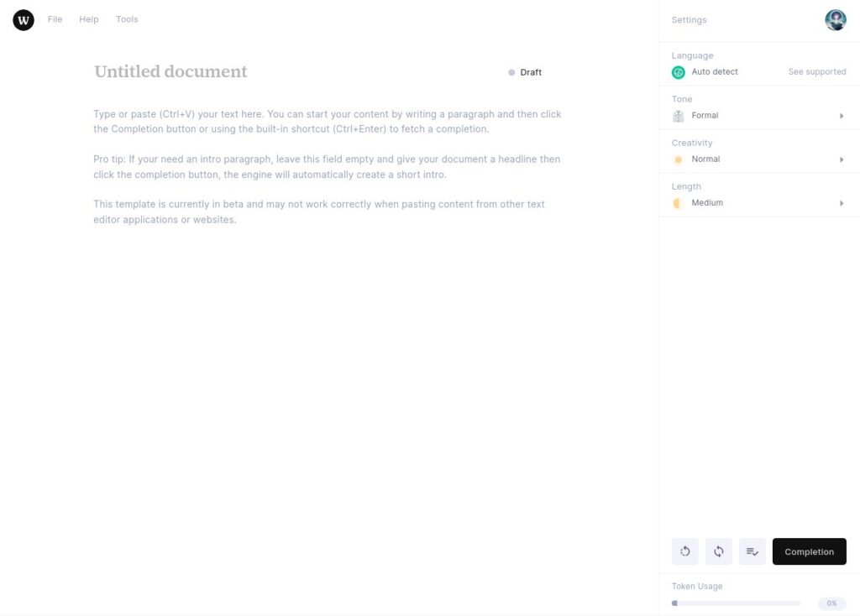Click the Untitled document title field
This screenshot has height=616, width=860.
(x=170, y=72)
